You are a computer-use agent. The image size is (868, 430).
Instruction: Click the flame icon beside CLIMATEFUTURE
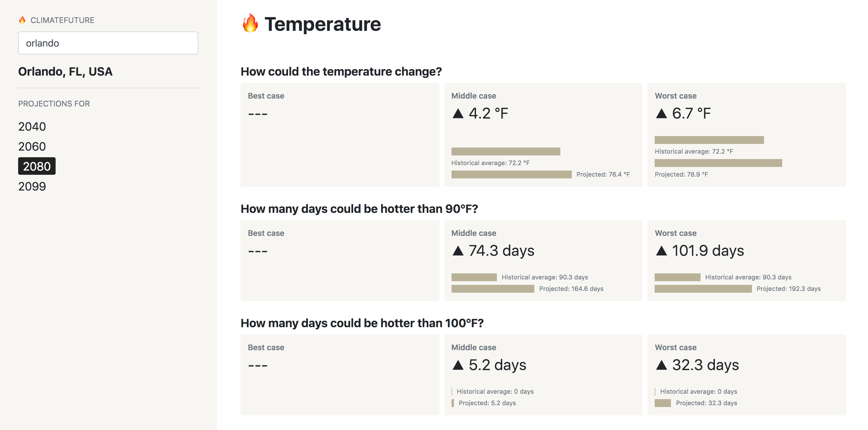pos(22,20)
